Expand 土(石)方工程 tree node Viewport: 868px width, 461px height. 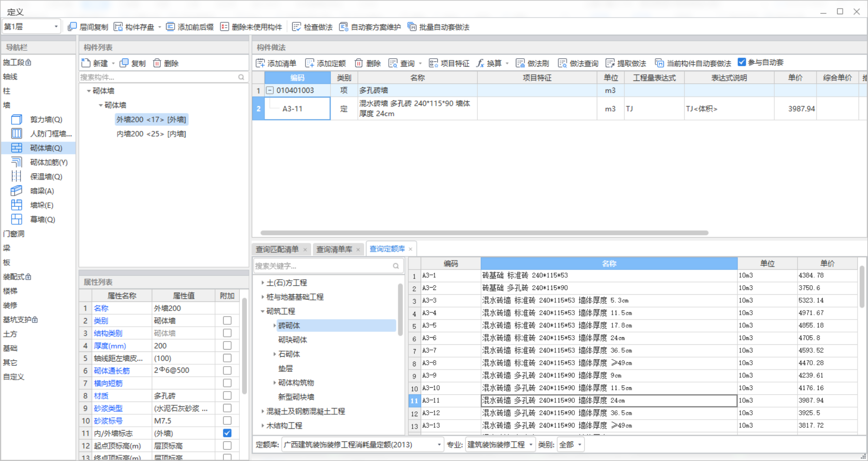[x=263, y=283]
